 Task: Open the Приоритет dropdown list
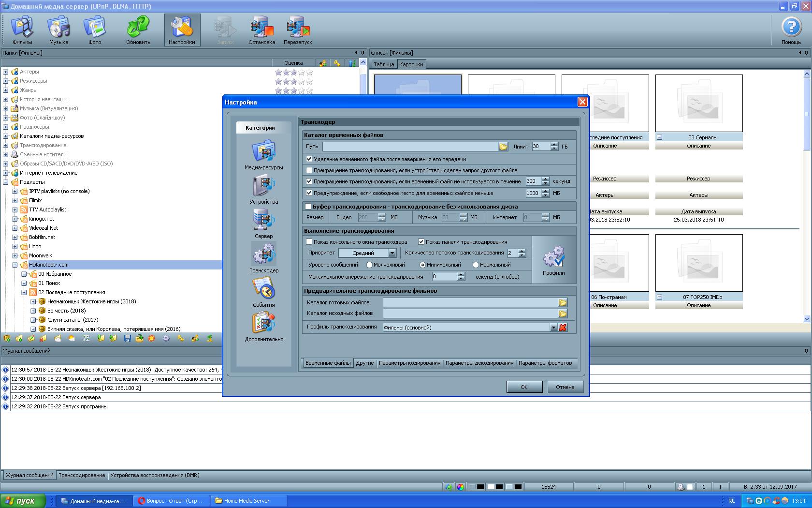392,253
